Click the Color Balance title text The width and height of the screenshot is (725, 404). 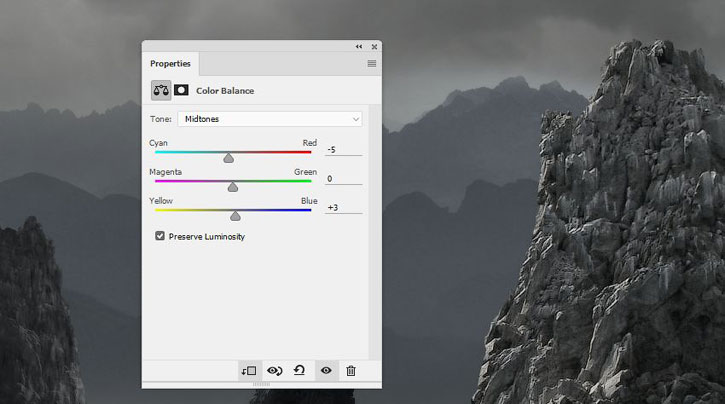(x=225, y=91)
